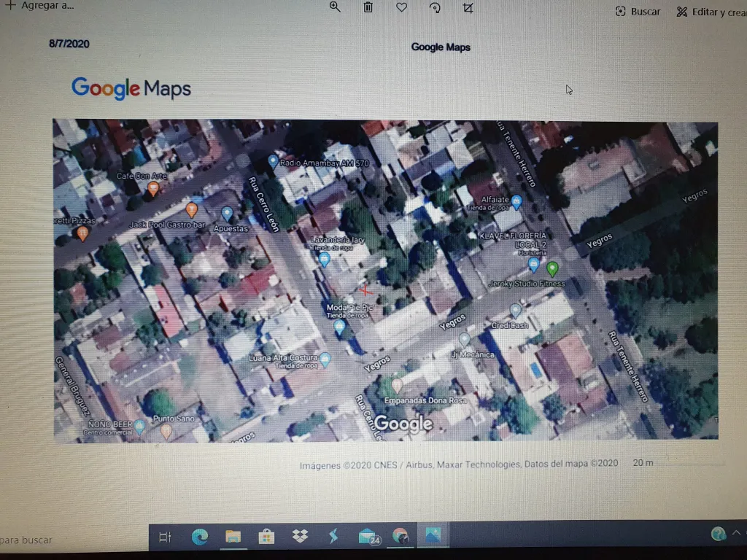The image size is (747, 560).
Task: Click the Cafe Con Arte orange pin
Action: pos(153,189)
